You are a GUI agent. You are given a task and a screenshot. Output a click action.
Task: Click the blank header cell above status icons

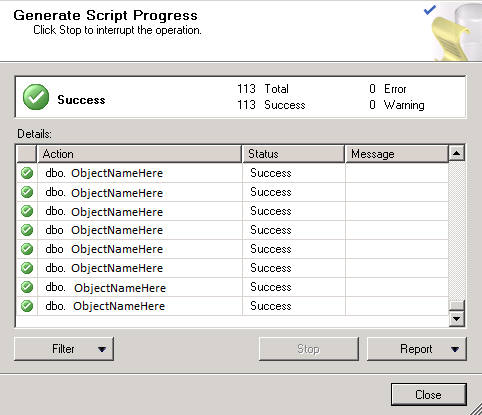[26, 154]
